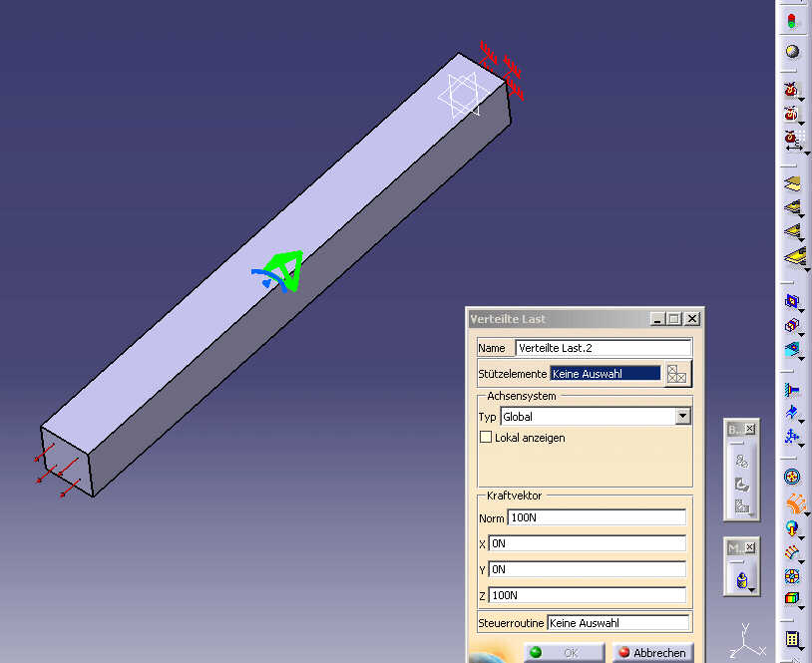This screenshot has height=663, width=812.
Task: Click the middle greyed icon in B. toolbar
Action: click(742, 485)
